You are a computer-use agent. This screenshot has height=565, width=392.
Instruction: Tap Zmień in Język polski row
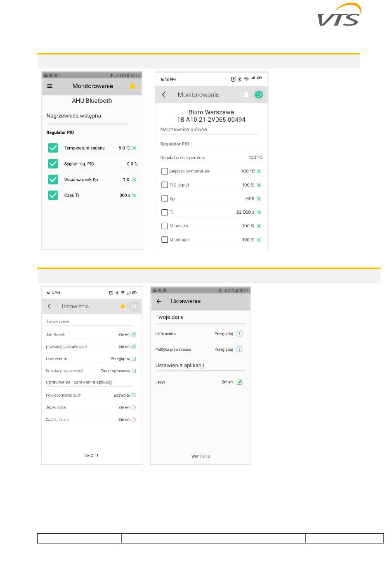pos(124,407)
